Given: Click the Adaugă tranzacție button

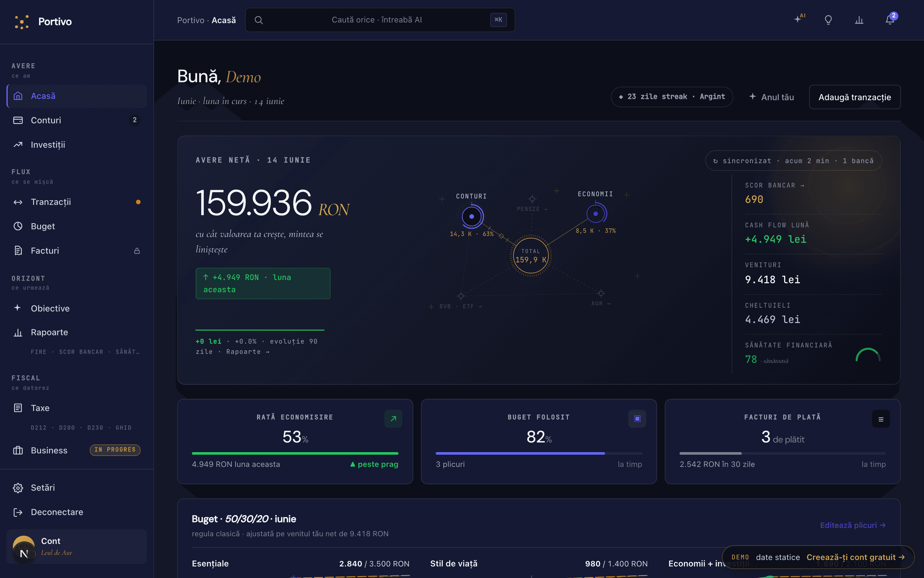Looking at the screenshot, I should tap(854, 97).
